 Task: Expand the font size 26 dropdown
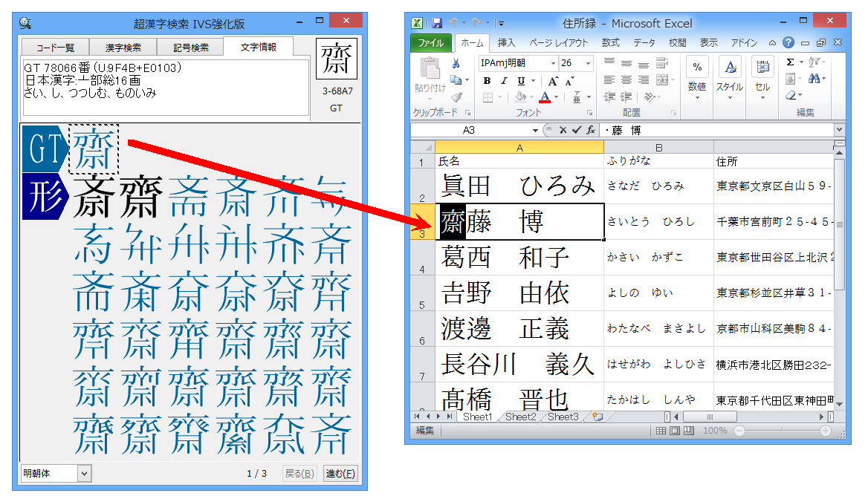588,63
